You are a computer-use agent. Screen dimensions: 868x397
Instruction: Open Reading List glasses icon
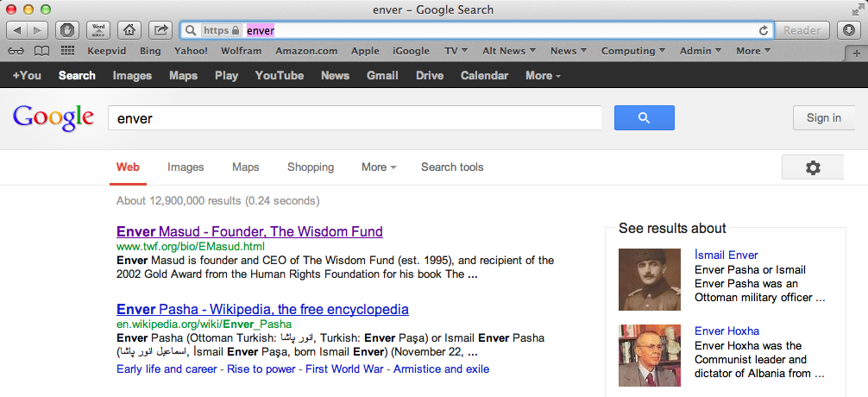(x=16, y=51)
